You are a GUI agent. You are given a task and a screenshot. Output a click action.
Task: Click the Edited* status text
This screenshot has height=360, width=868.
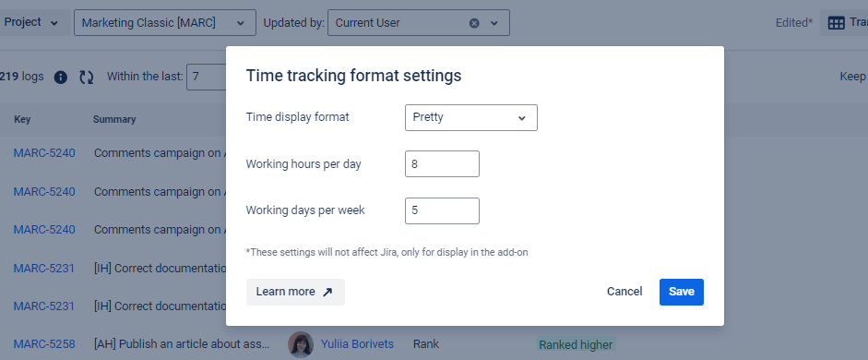[x=794, y=23]
